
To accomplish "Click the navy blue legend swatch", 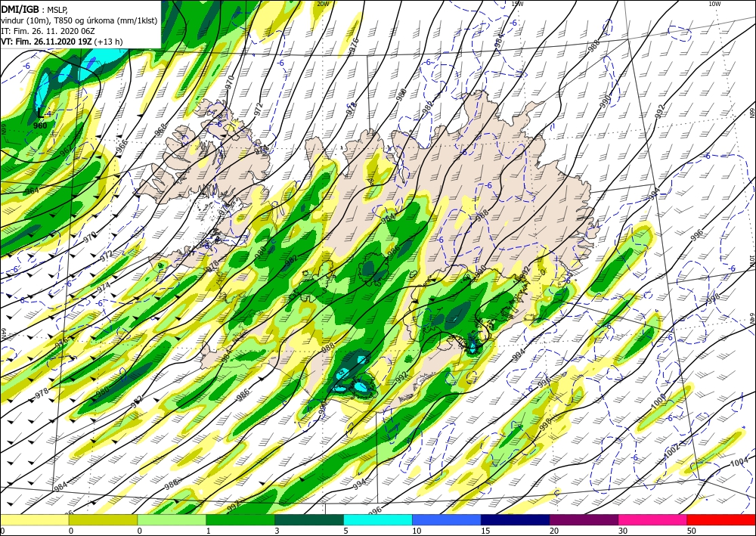I will click(x=516, y=519).
